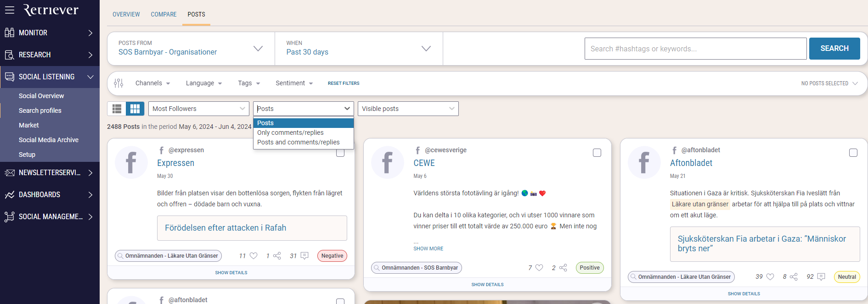Click the Monitor binoculars icon
The width and height of the screenshot is (868, 304).
9,33
